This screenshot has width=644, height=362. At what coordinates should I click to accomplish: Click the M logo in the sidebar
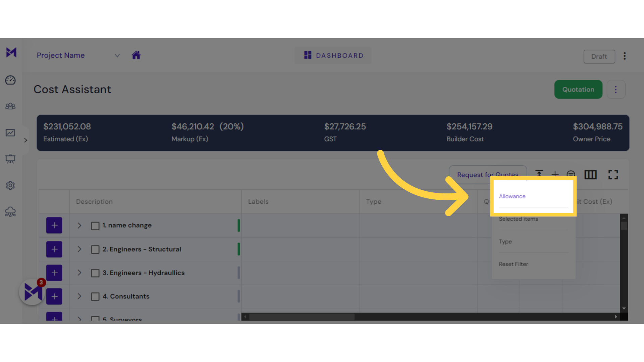point(11,52)
